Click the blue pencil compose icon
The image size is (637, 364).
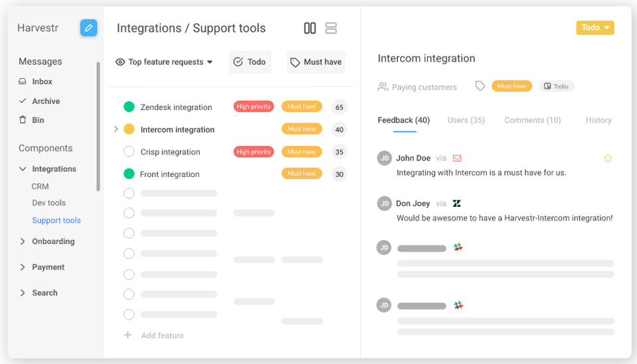pyautogui.click(x=88, y=28)
